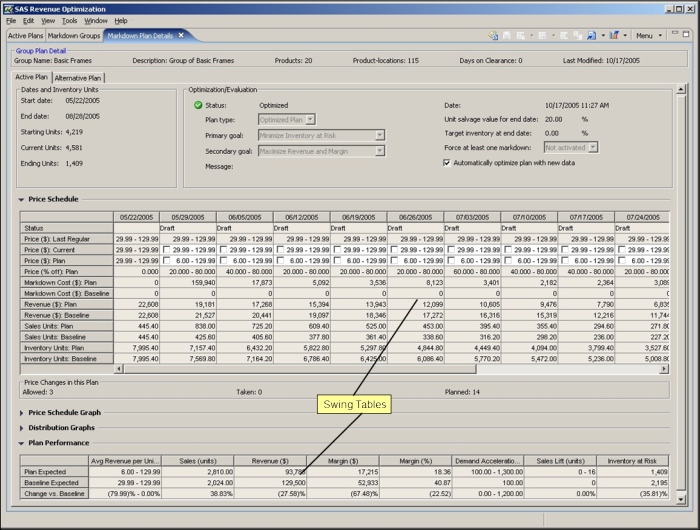Open the Primary goal dropdown

[x=380, y=135]
